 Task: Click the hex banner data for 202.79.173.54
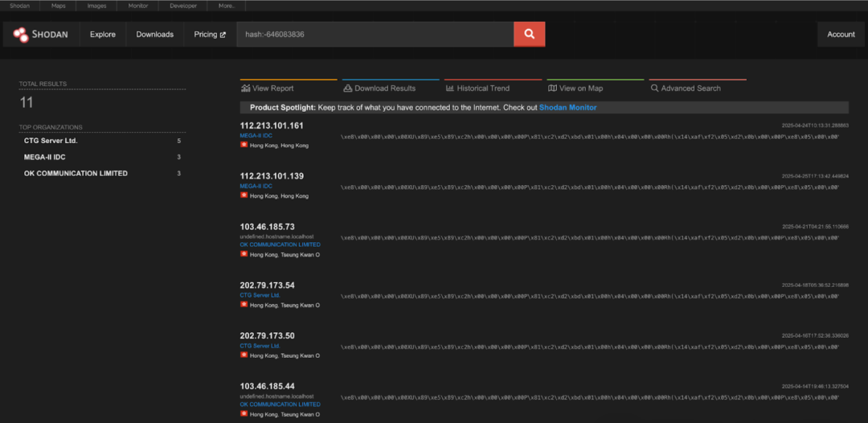(x=590, y=296)
